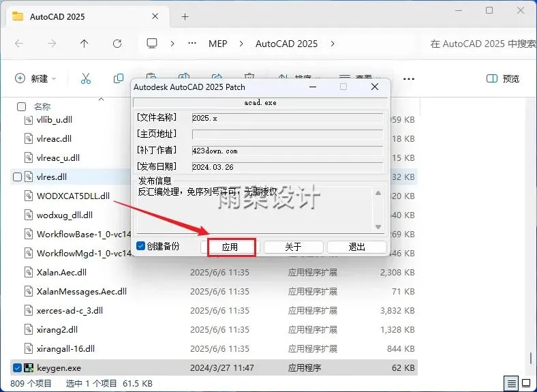Select the WorkflowBase-1_0-vc14 file
The image size is (537, 392).
(x=84, y=235)
